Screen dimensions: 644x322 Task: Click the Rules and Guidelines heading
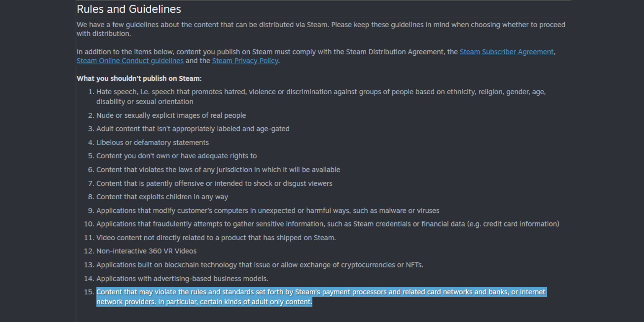(x=129, y=9)
